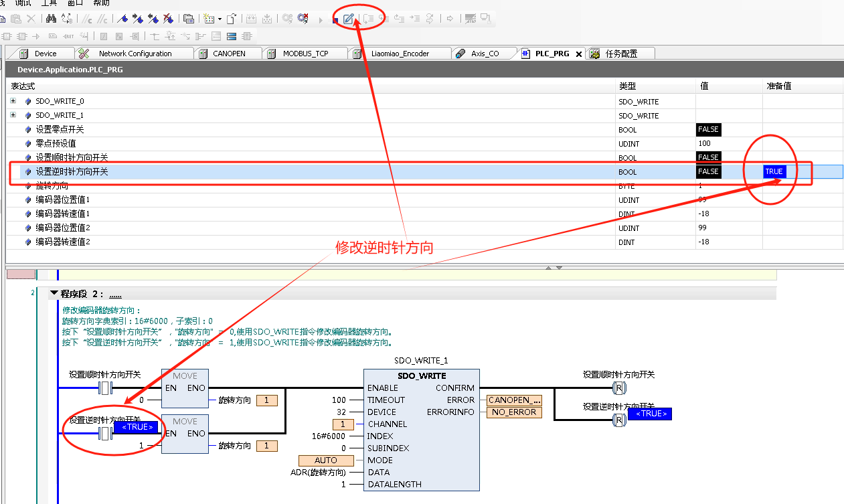The image size is (844, 504).
Task: Select the upper MOVE box with input 0
Action: click(x=185, y=388)
